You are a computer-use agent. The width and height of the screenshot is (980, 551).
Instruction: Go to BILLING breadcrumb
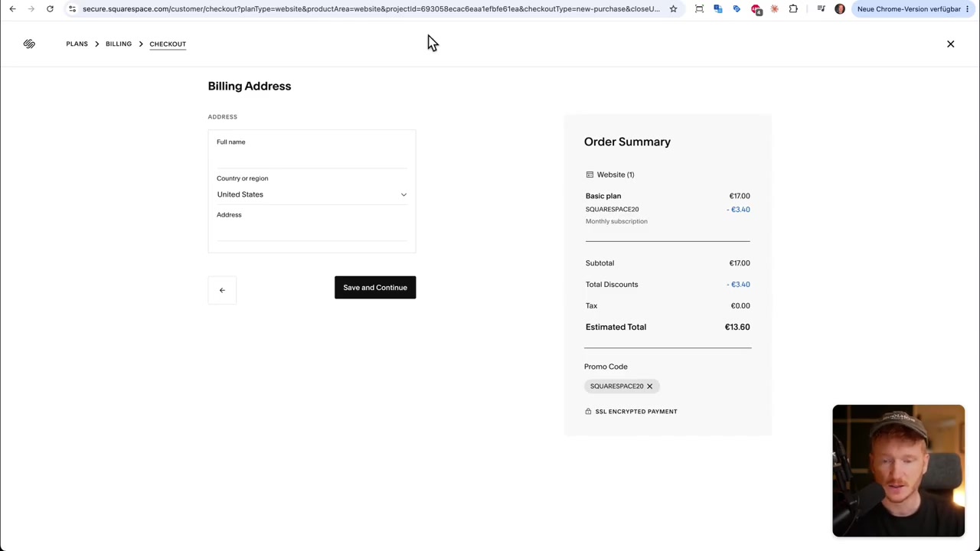point(119,44)
